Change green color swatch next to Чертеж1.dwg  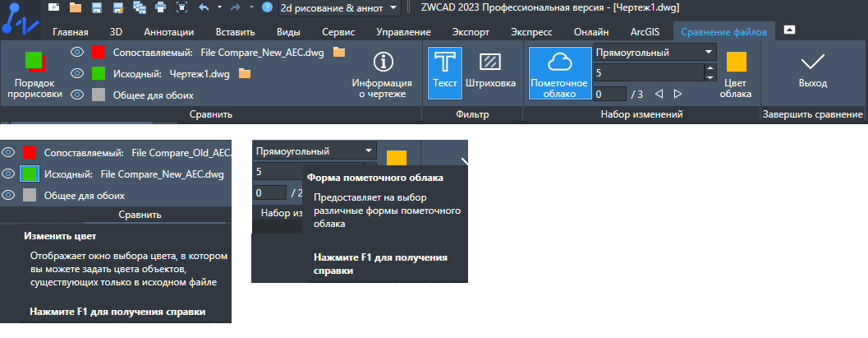(99, 73)
